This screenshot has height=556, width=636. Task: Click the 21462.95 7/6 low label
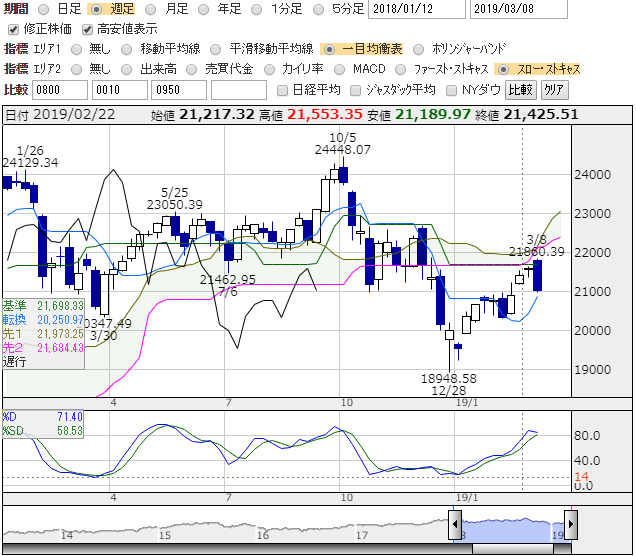tap(228, 286)
